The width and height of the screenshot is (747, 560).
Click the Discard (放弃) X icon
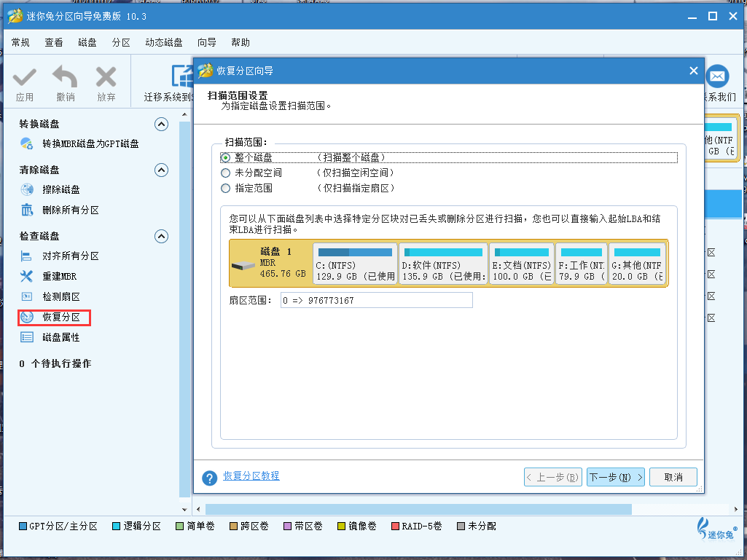click(x=106, y=77)
